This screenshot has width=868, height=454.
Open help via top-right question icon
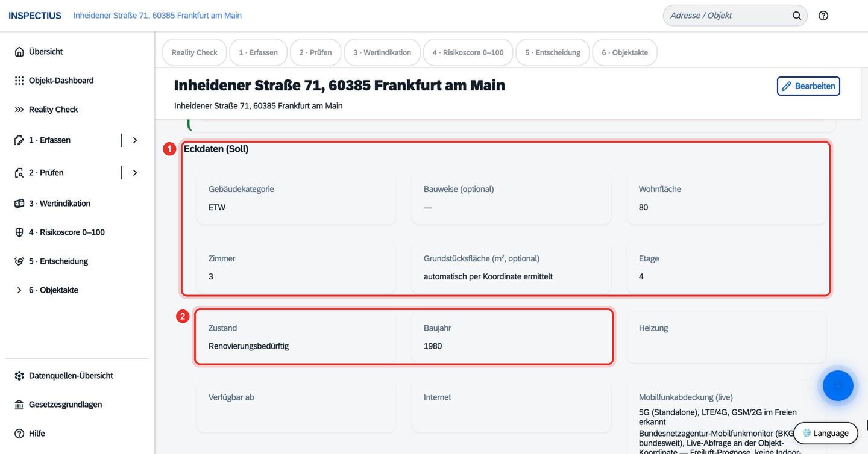coord(823,16)
